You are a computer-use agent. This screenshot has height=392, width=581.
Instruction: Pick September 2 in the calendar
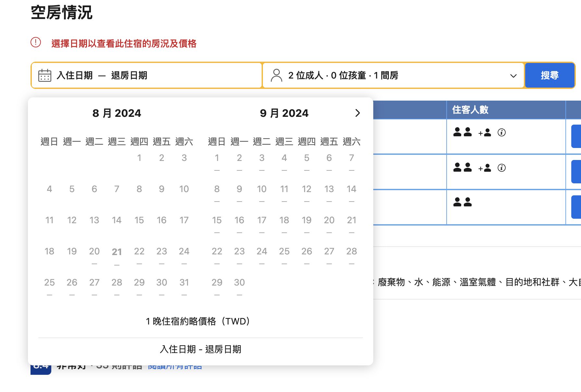[x=239, y=162]
